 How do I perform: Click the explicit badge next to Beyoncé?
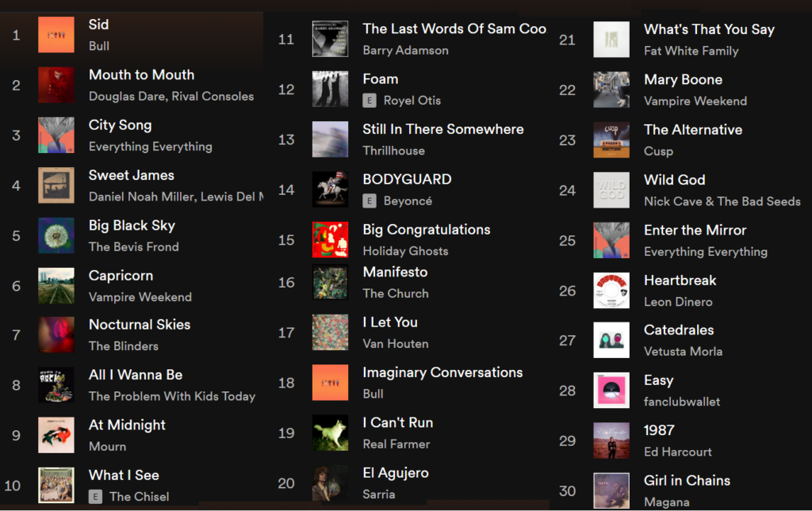click(370, 200)
